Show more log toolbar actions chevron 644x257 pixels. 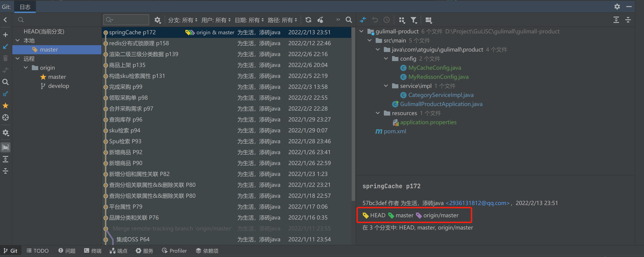tap(338, 20)
